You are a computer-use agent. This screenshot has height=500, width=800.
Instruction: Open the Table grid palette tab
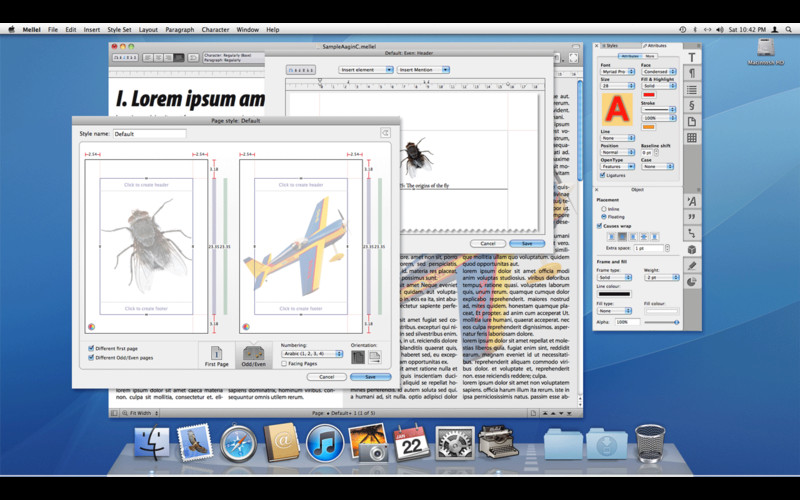click(691, 137)
